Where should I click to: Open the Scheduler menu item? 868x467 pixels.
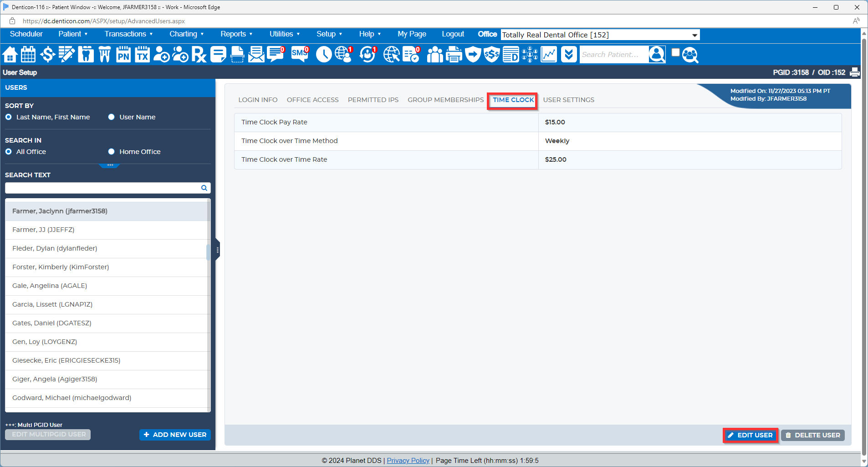(x=26, y=34)
